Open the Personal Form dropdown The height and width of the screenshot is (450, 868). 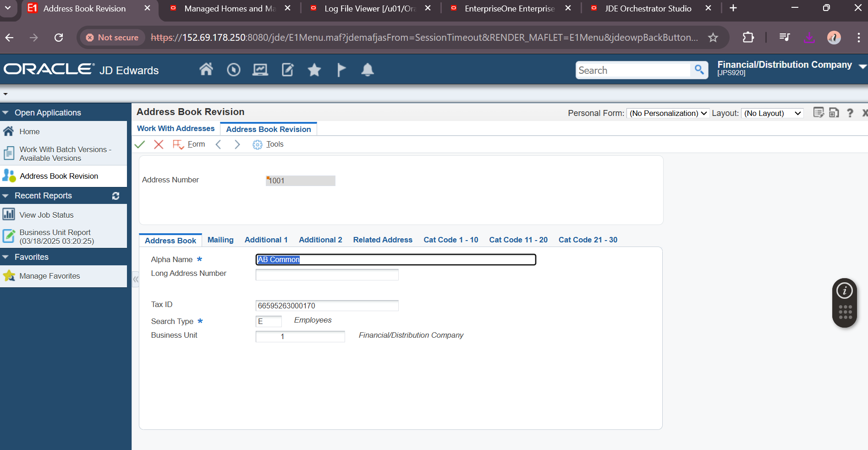tap(668, 113)
